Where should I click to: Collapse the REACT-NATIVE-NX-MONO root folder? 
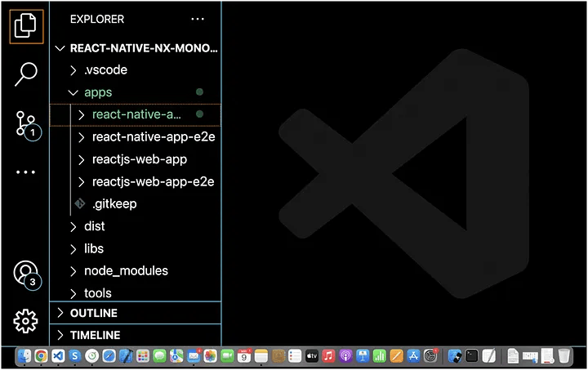(x=136, y=48)
